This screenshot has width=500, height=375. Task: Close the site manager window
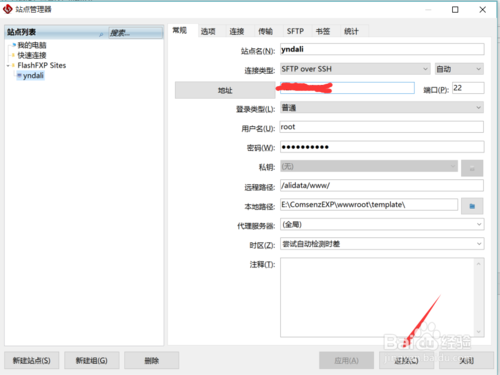click(x=482, y=10)
